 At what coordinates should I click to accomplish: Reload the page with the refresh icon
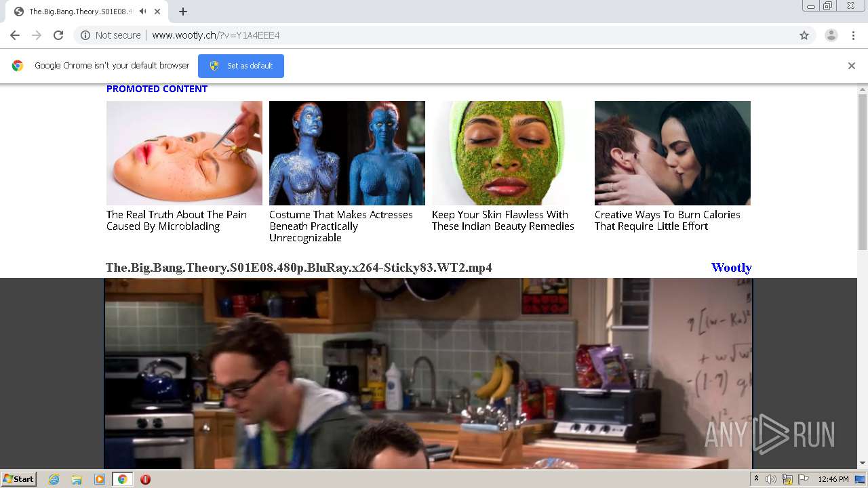(58, 35)
